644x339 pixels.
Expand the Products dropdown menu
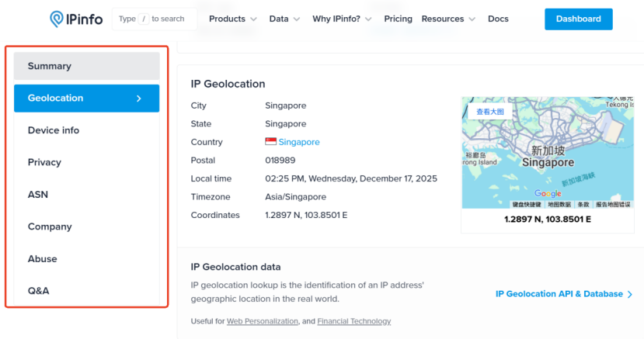(232, 19)
